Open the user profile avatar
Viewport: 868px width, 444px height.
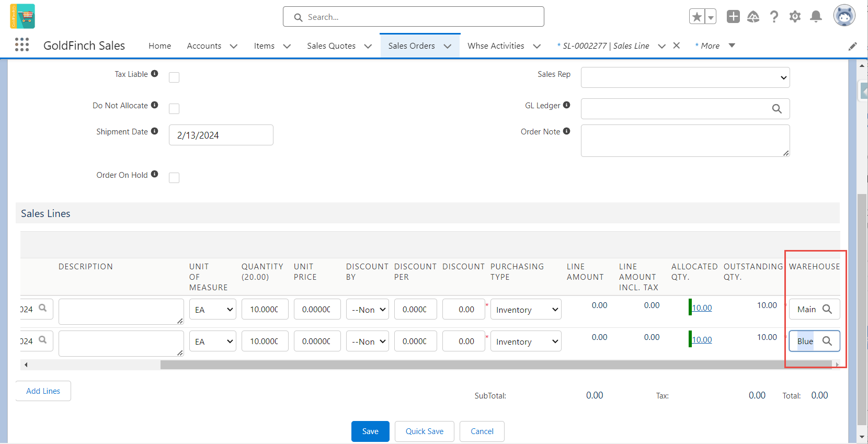coord(844,16)
